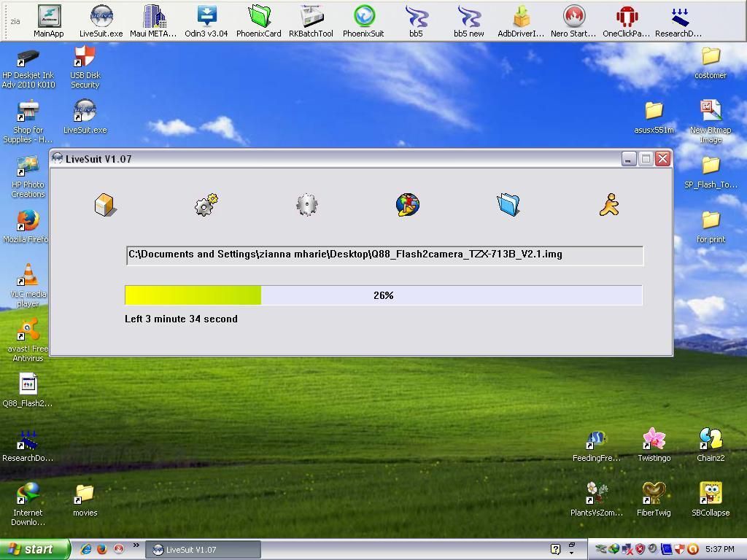This screenshot has height=560, width=747.
Task: Click the LiveSuit V1.07 taskbar button
Action: tap(203, 550)
